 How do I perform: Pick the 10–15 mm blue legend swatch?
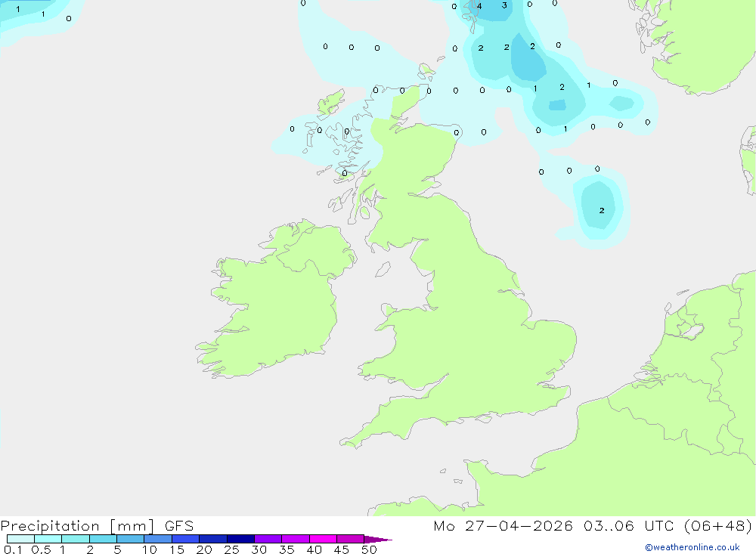point(158,539)
